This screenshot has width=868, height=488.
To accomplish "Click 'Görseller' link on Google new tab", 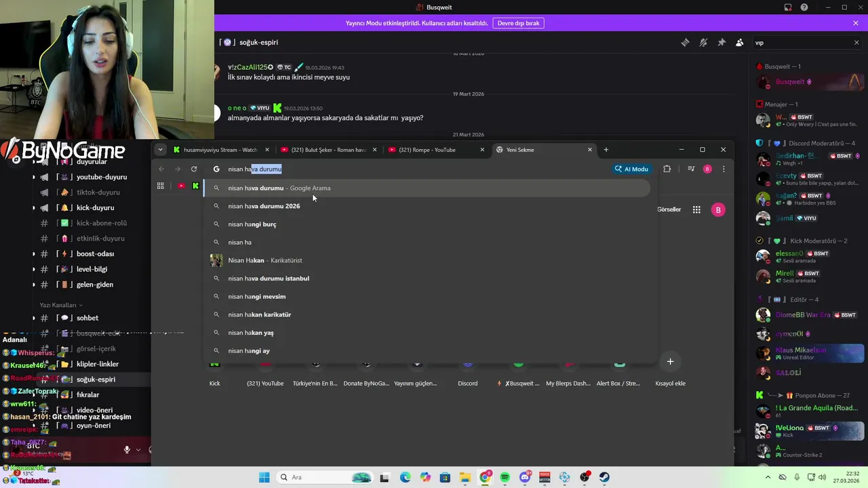I will click(x=669, y=209).
